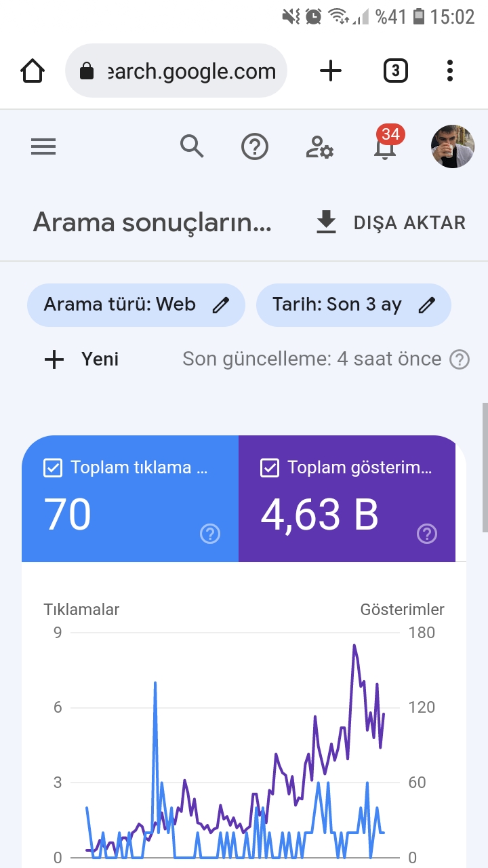Open user and settings management icon
The width and height of the screenshot is (488, 868).
[x=319, y=146]
